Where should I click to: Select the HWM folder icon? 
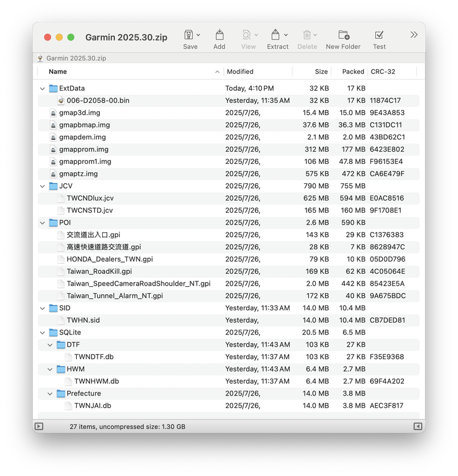61,369
